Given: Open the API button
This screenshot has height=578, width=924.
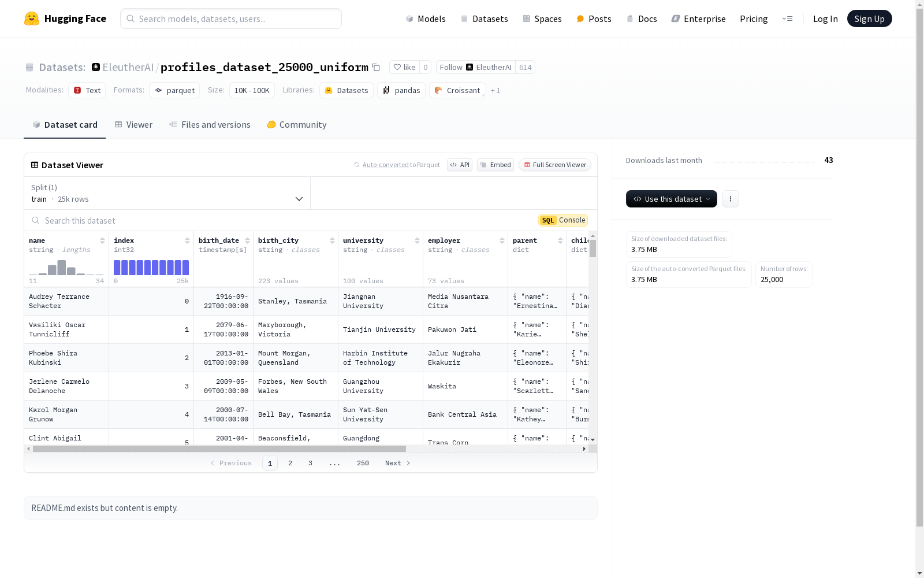Looking at the screenshot, I should (460, 165).
